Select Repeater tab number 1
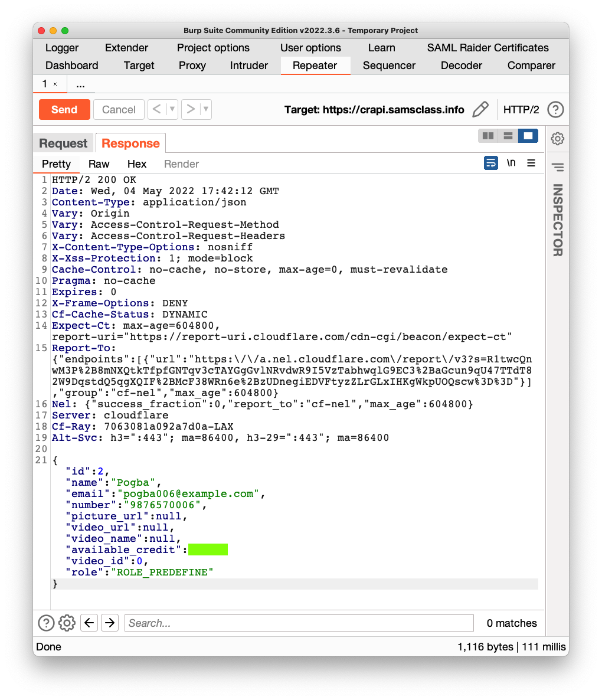This screenshot has width=602, height=700. (x=45, y=84)
